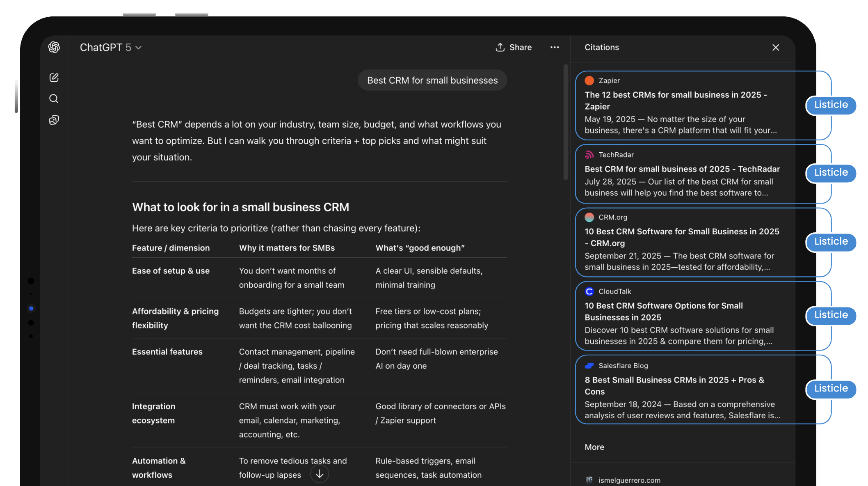Click the What's "good enough" column header

(x=420, y=248)
